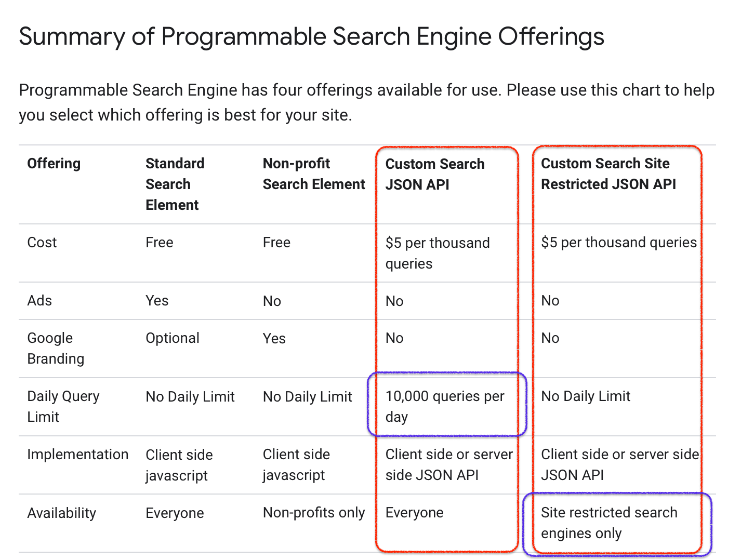Click the "Summary of Programmable Search Engine Offerings" heading
741x560 pixels.
(311, 37)
